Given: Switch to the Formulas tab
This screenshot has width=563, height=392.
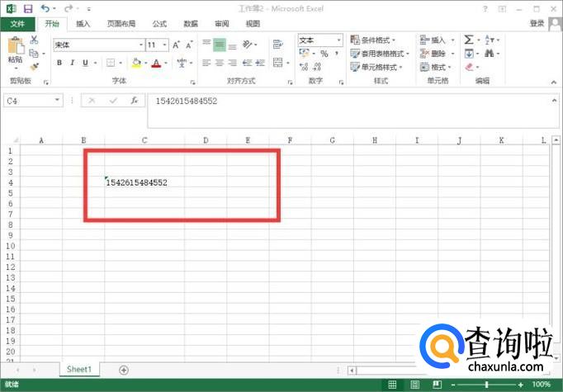Looking at the screenshot, I should click(159, 24).
